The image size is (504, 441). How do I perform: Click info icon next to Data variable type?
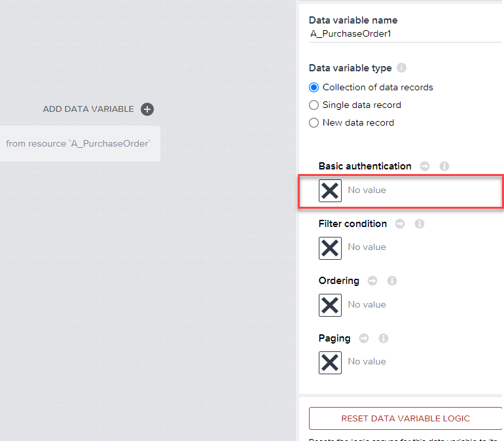[402, 68]
